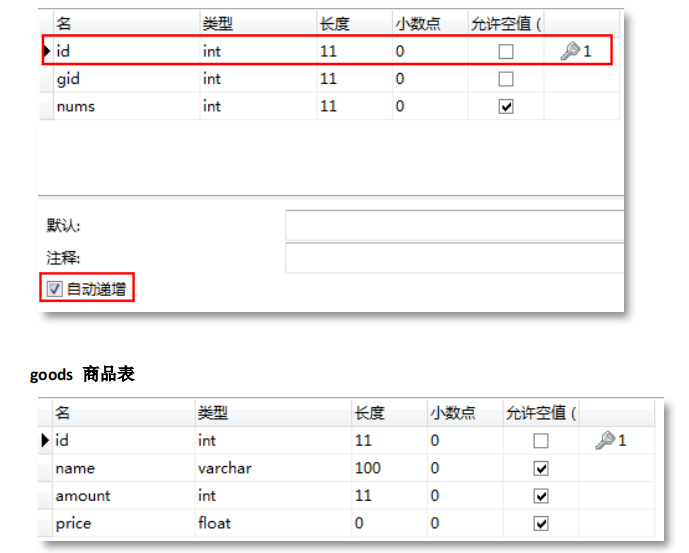Click the row pointer arrow beside id above gid
The height and width of the screenshot is (553, 689).
47,51
